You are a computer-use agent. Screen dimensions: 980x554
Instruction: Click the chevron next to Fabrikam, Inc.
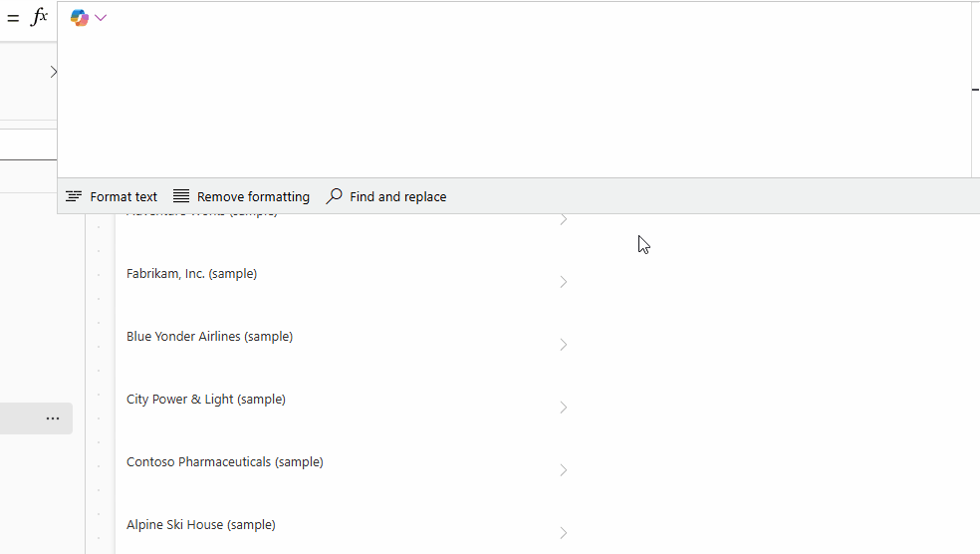563,282
